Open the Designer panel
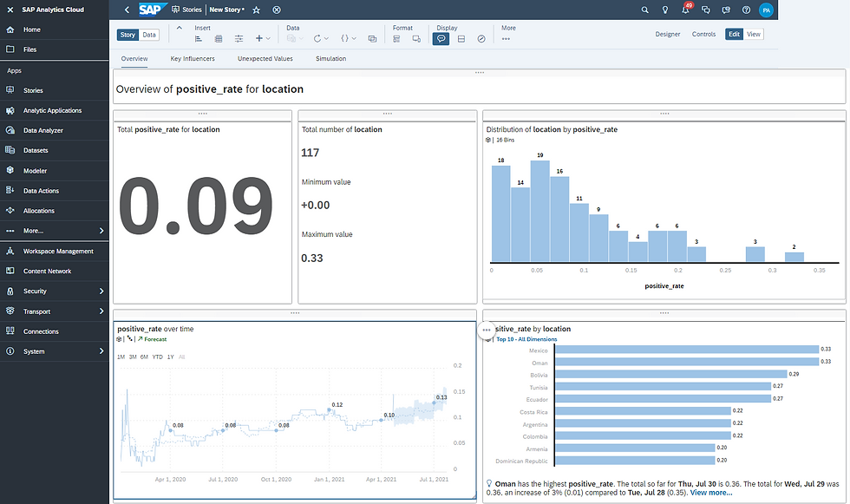 tap(667, 34)
